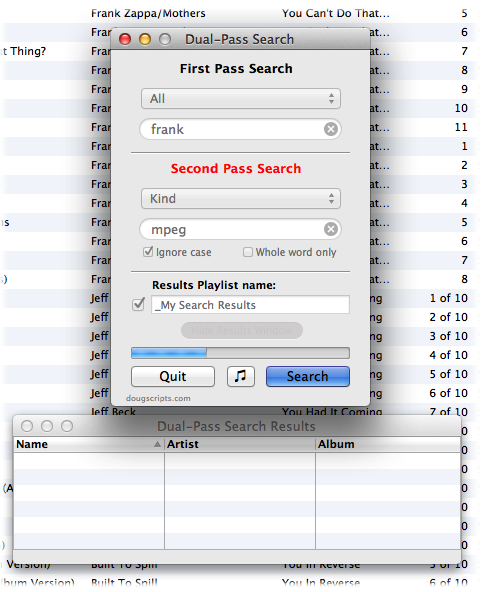484x592 pixels.
Task: Clear the 'frank' search field
Action: tap(331, 129)
